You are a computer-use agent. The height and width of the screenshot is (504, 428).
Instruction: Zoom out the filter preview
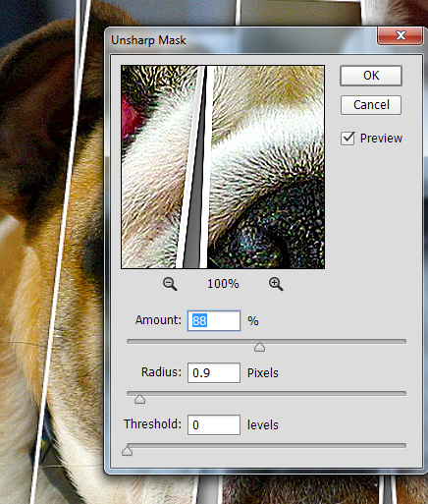170,284
